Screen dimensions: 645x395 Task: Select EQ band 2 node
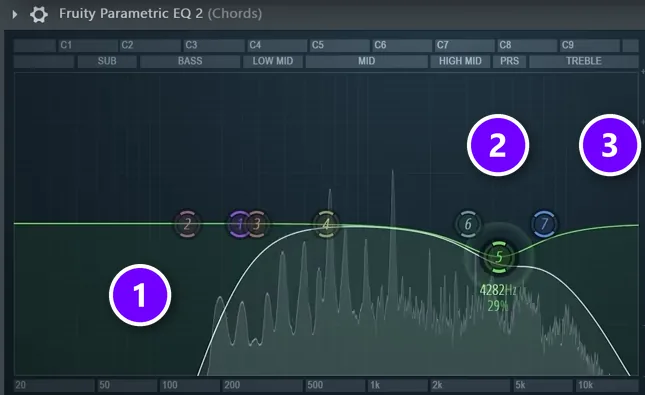click(x=187, y=224)
